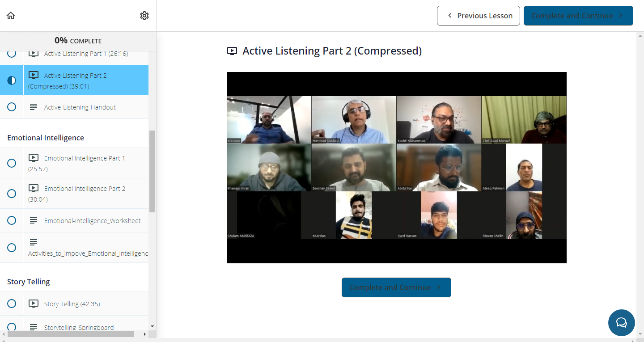Mark Emotional Intelligence Part 2 completion circle

[x=12, y=194]
